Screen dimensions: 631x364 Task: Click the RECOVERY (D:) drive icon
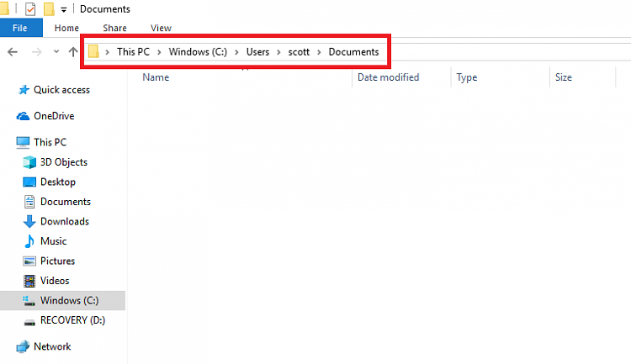(29, 322)
